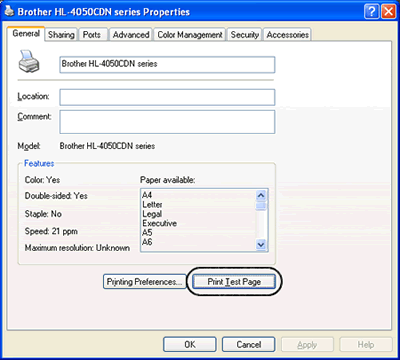
Task: Click the Help button
Action: [x=366, y=344]
